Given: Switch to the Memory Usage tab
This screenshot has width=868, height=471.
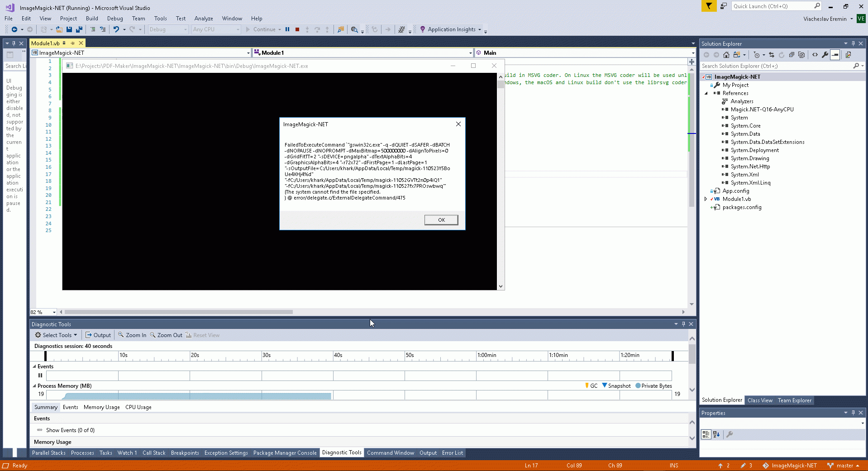Looking at the screenshot, I should [x=102, y=407].
